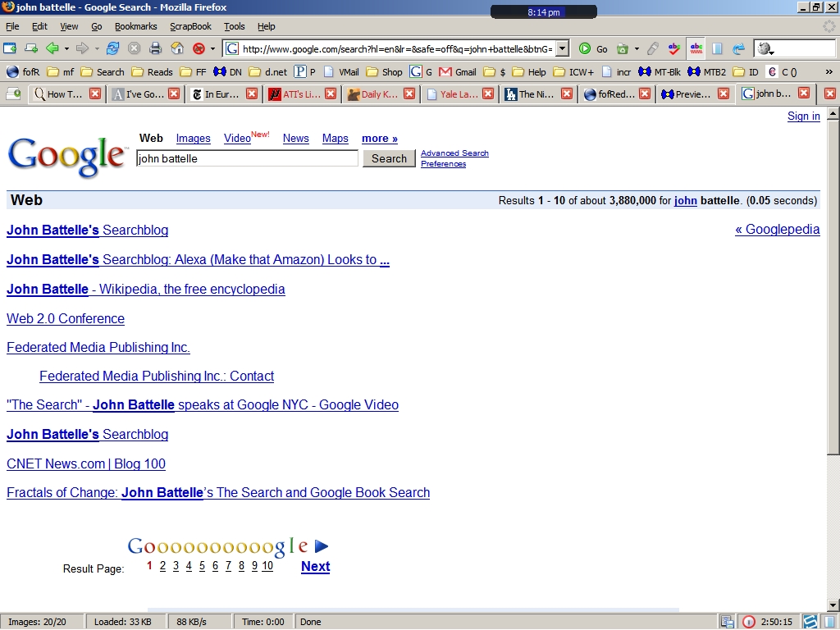Click the status bar S icon

[810, 622]
